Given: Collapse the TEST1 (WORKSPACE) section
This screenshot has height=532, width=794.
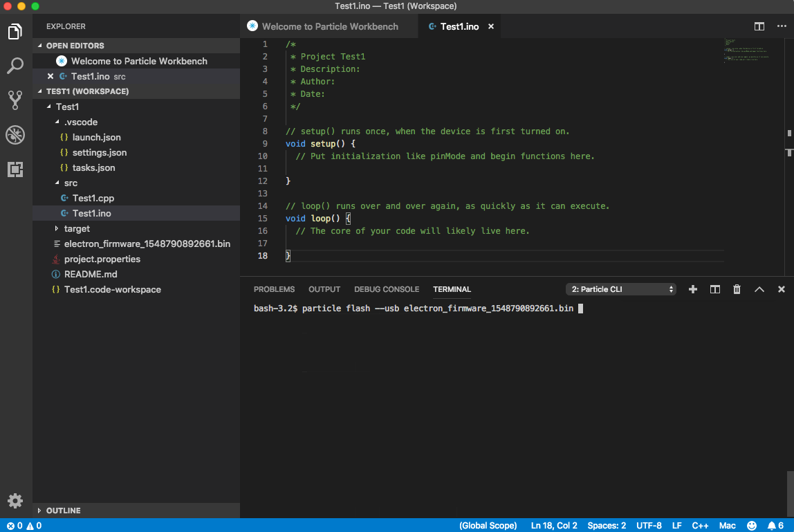Looking at the screenshot, I should point(136,91).
